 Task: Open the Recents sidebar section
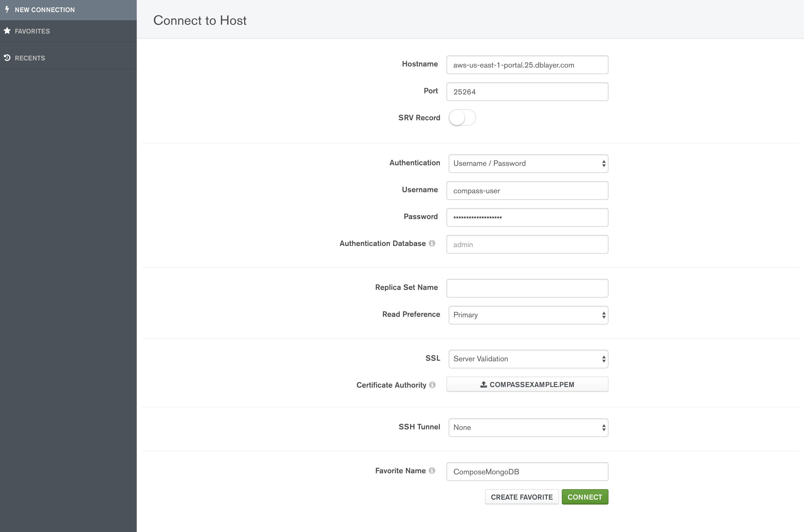click(x=30, y=58)
